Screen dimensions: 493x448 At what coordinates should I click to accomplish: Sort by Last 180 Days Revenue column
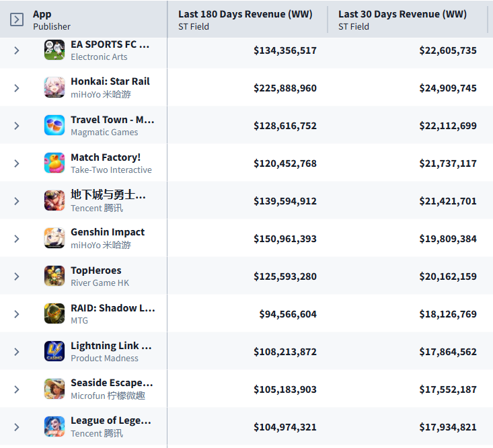click(x=245, y=14)
